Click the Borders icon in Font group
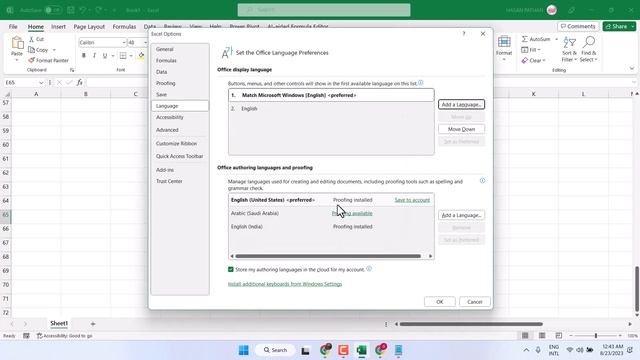Screen dimensions: 640x360 [x=123, y=56]
